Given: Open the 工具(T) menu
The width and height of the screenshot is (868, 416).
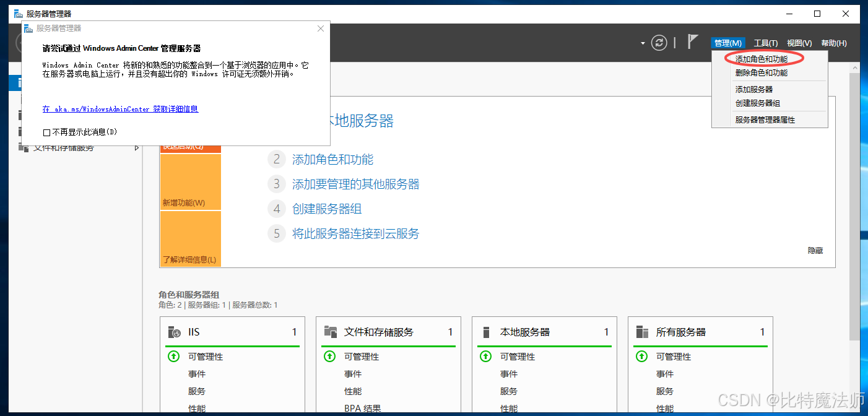Looking at the screenshot, I should tap(766, 43).
